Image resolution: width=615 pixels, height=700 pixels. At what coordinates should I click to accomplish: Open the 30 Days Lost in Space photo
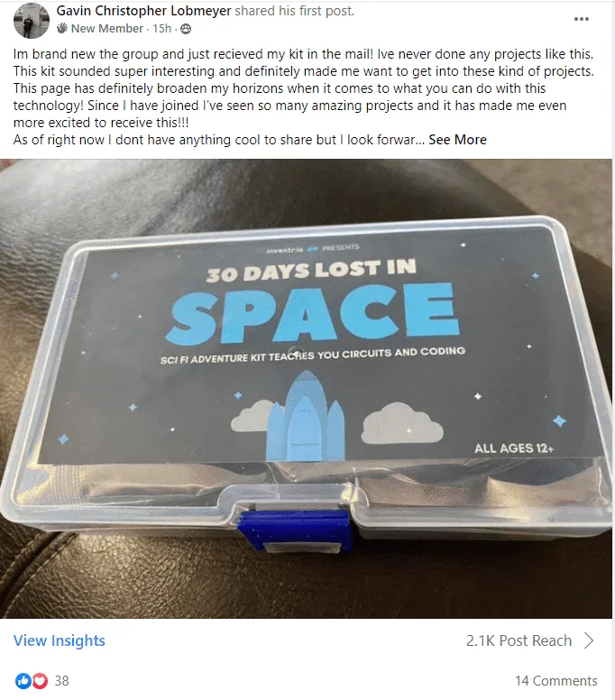click(307, 389)
